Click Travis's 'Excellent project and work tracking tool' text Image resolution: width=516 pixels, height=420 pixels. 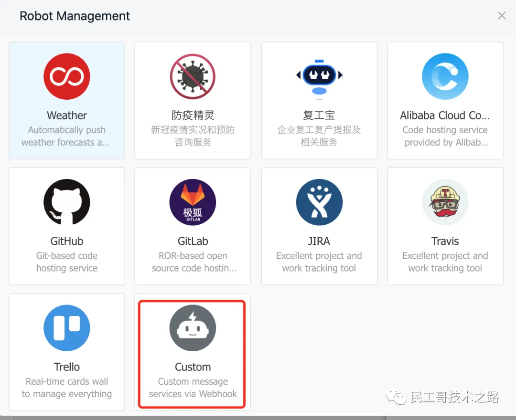pyautogui.click(x=445, y=262)
